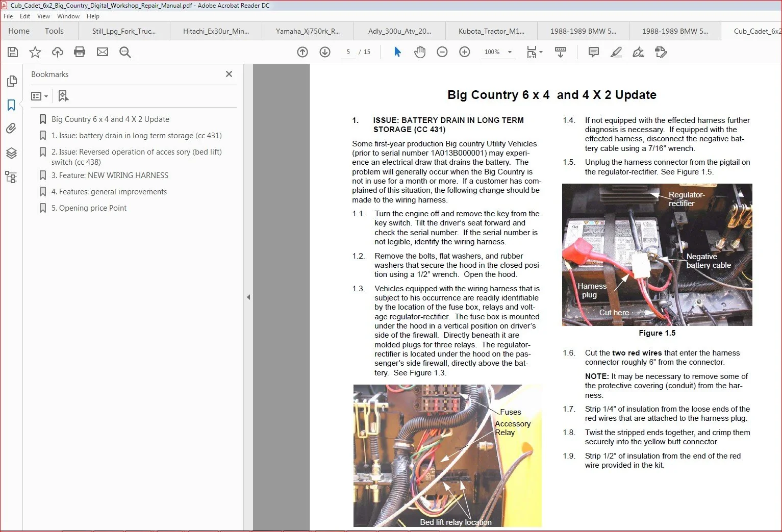Open the Find text magnifier icon
Image resolution: width=782 pixels, height=532 pixels.
[125, 52]
